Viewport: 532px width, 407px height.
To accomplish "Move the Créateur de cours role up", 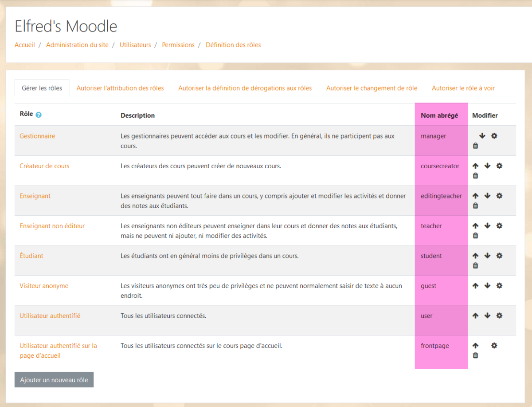I will (x=476, y=166).
